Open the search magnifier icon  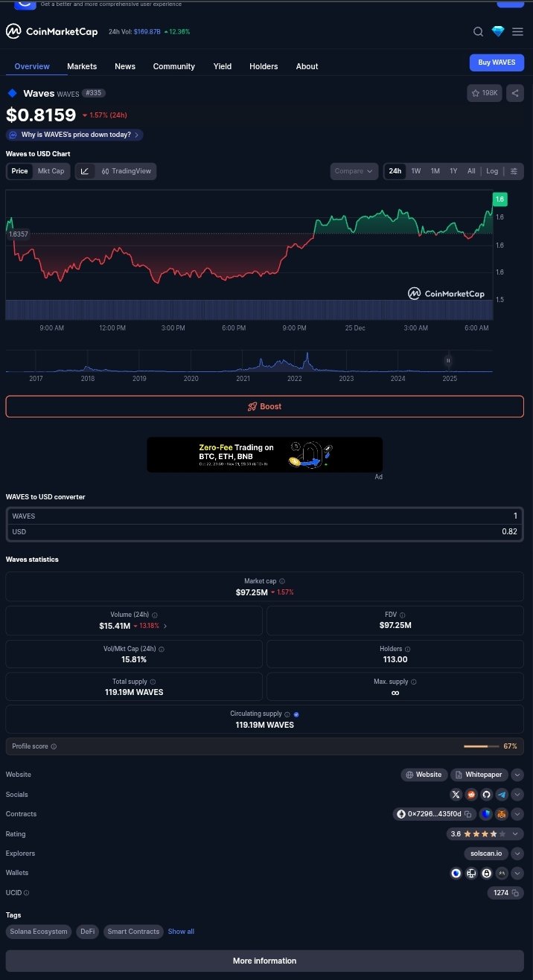pos(479,31)
